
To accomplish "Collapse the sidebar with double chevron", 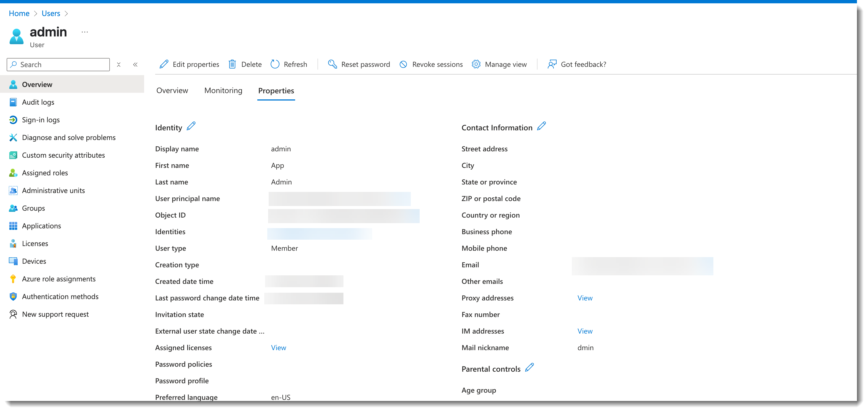I will click(135, 65).
